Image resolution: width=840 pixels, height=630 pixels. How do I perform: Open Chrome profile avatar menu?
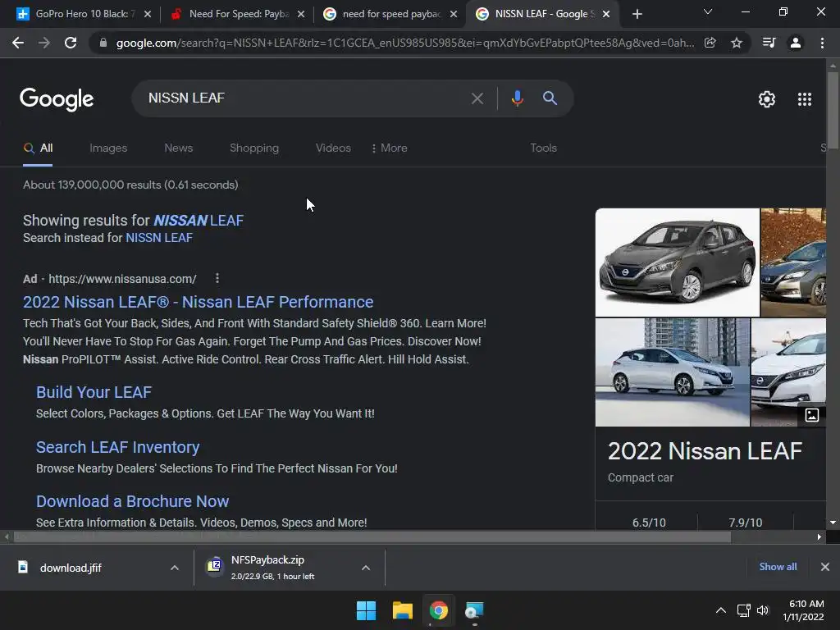[x=796, y=43]
